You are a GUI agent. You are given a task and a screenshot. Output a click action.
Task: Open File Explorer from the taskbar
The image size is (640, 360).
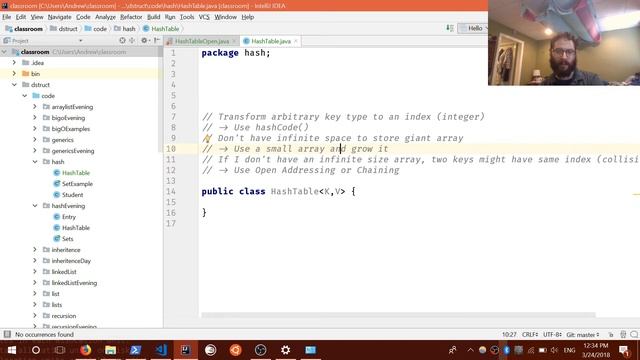coord(111,350)
